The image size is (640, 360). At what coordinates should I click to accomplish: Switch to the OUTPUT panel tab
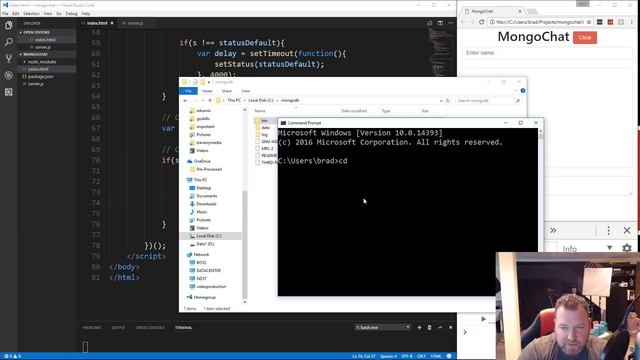(118, 328)
